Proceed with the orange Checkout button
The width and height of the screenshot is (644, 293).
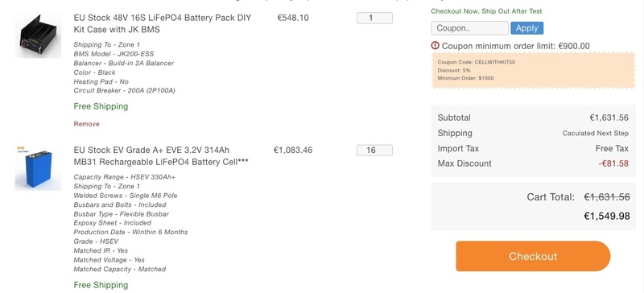coord(533,256)
